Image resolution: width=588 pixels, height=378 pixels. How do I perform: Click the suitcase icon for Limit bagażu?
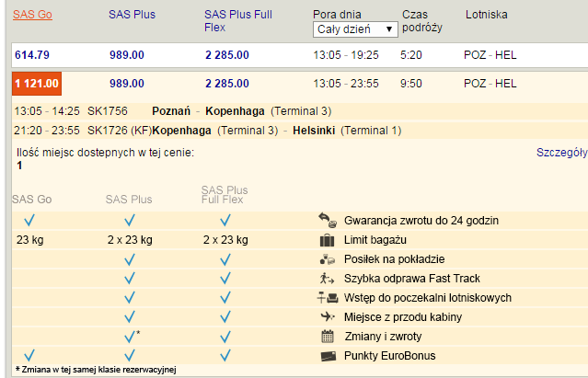(x=327, y=240)
